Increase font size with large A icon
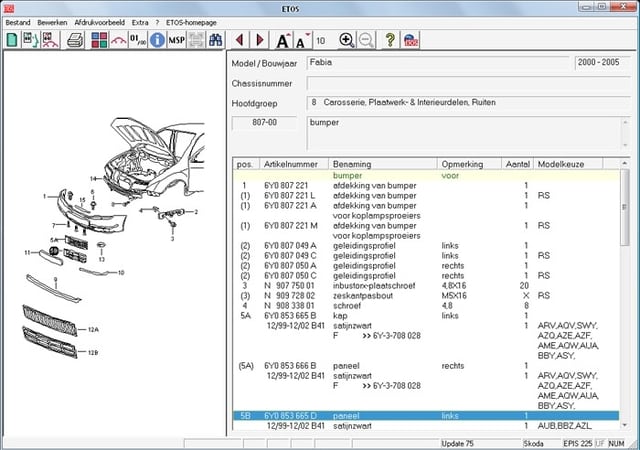The image size is (640, 450). 283,40
